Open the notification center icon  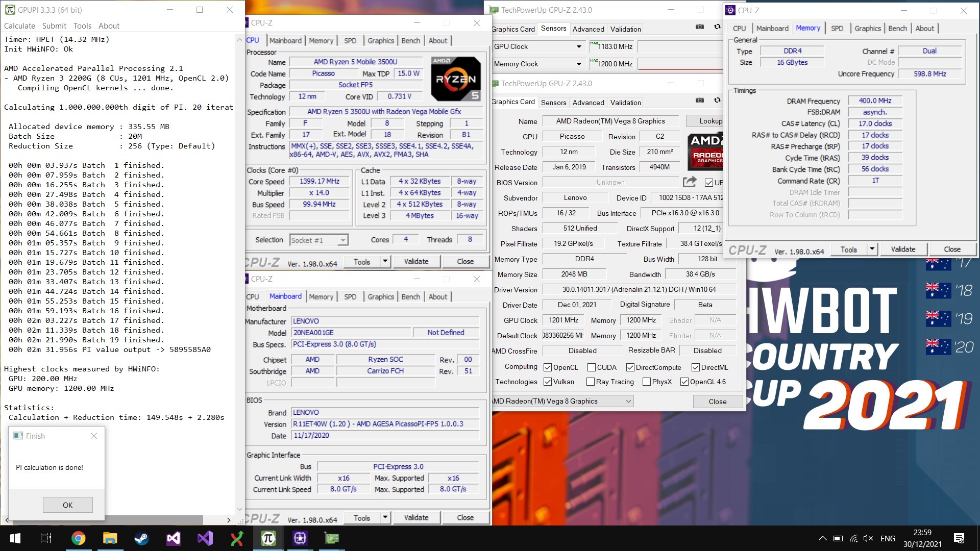click(x=959, y=538)
